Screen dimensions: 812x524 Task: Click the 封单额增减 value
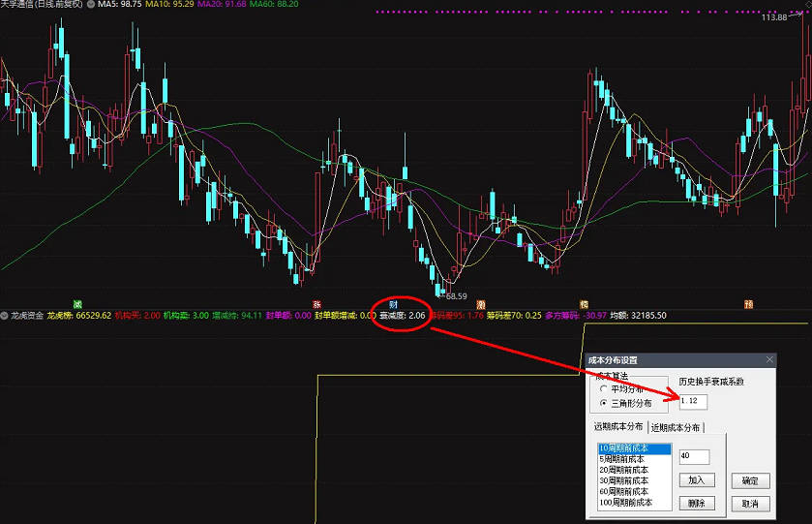pyautogui.click(x=346, y=315)
